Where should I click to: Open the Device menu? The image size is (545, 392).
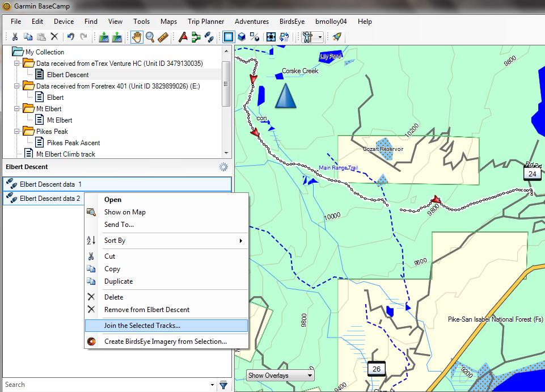point(64,22)
